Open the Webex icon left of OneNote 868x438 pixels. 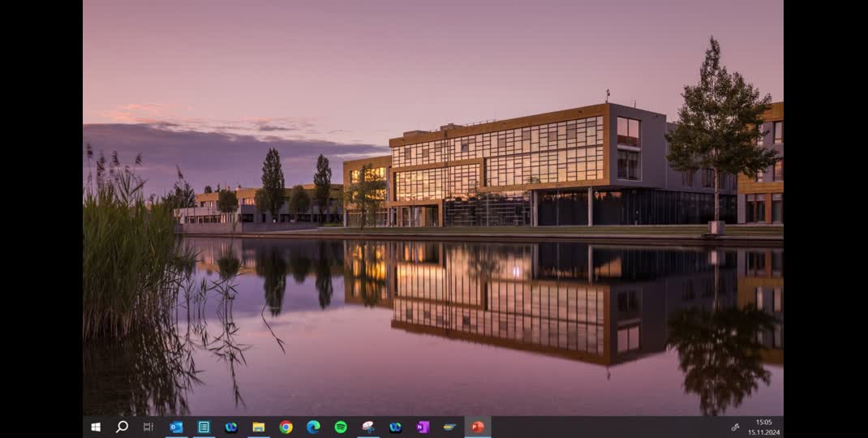point(395,427)
